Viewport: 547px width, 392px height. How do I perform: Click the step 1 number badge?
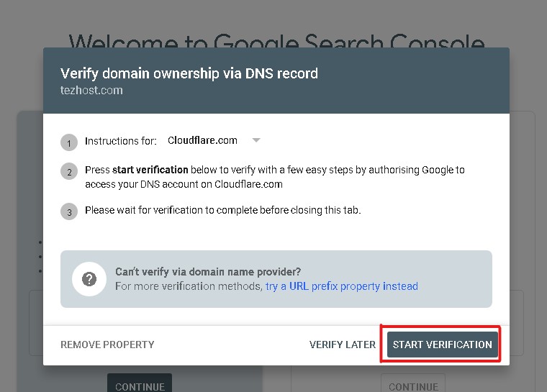pyautogui.click(x=69, y=142)
